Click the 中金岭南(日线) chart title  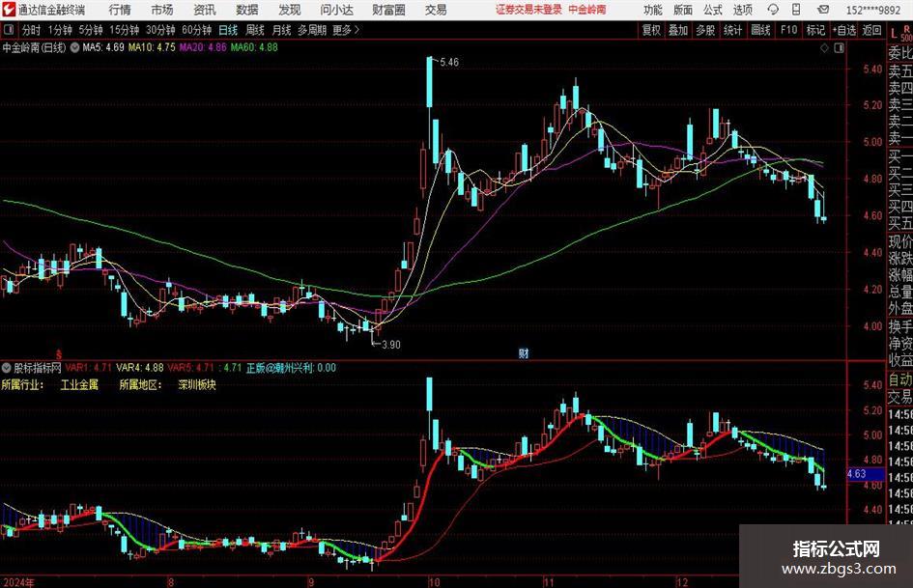(35, 47)
